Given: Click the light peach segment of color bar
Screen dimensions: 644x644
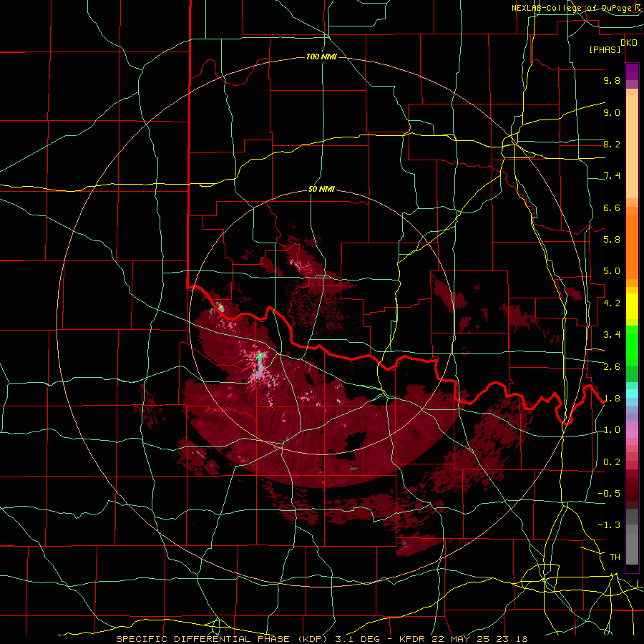Looking at the screenshot, I should click(632, 148).
